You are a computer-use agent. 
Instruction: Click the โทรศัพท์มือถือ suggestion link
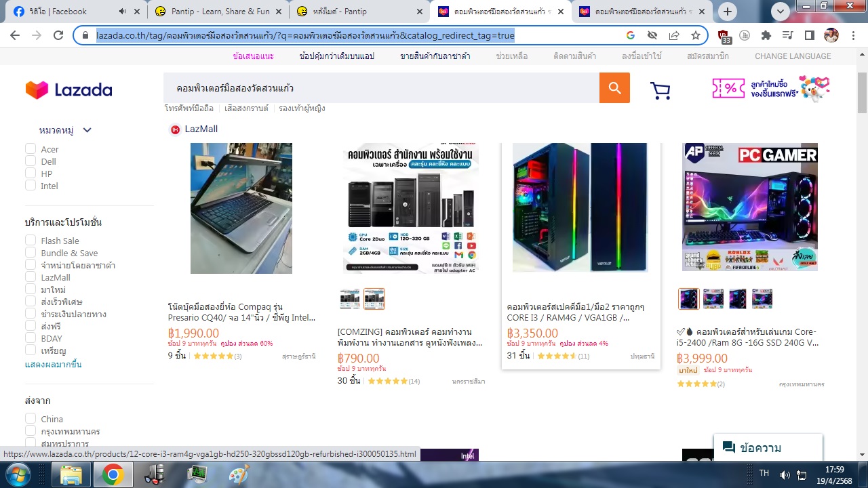[x=189, y=108]
